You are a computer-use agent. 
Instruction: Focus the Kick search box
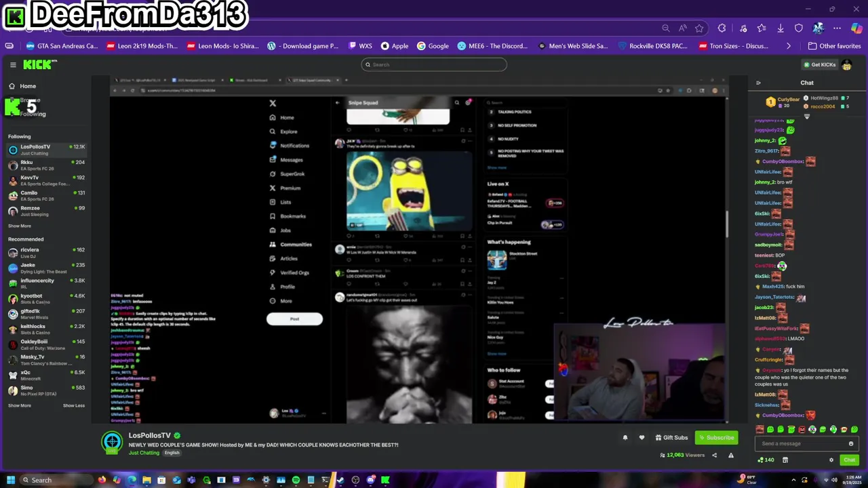(434, 64)
